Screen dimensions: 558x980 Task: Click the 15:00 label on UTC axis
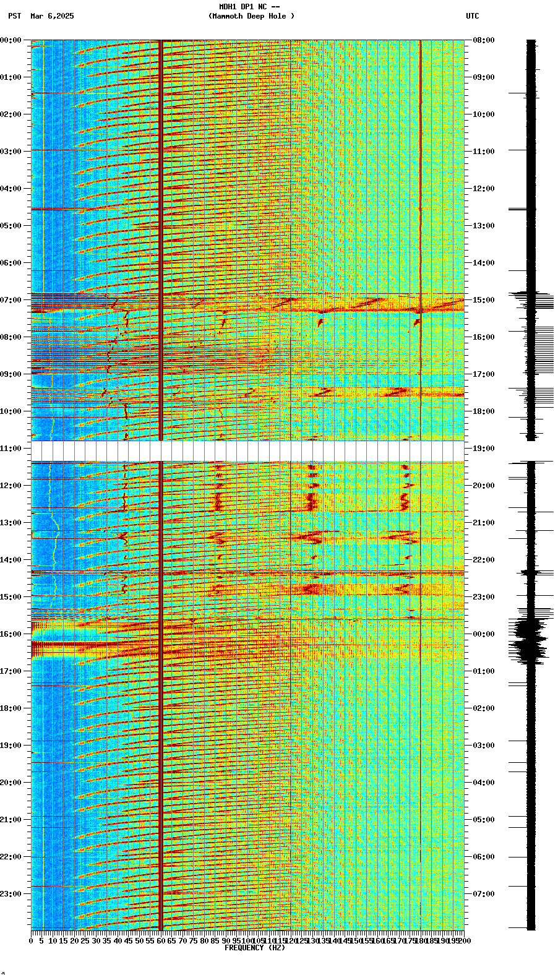click(x=484, y=300)
